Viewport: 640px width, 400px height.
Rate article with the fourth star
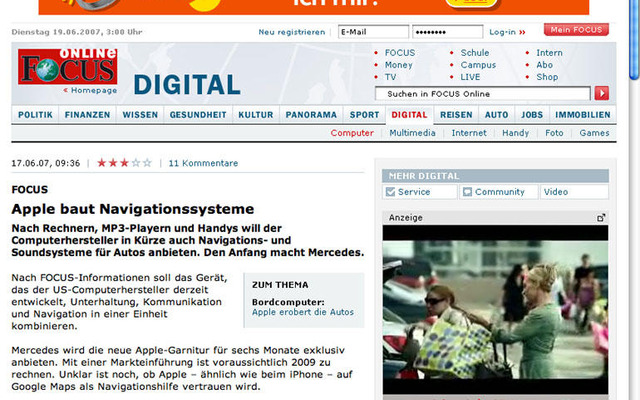(136, 163)
